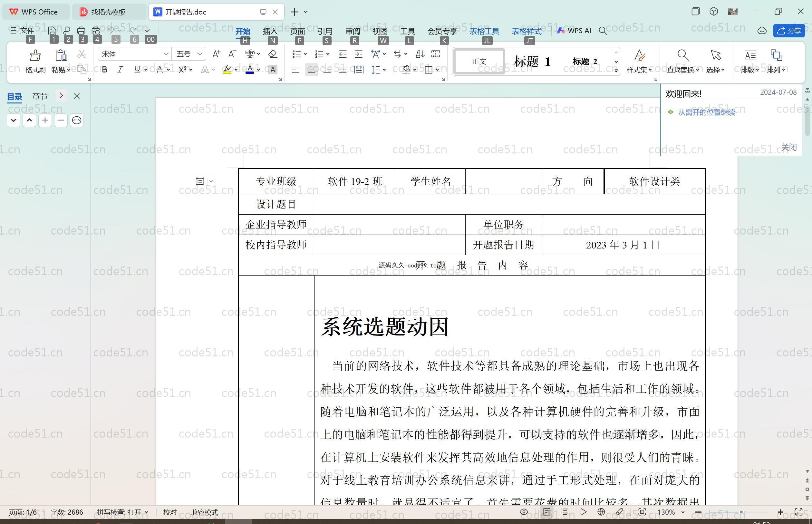Screen dimensions: 812x524
Task: Switch to 引用 ribbon tab
Action: 325,31
